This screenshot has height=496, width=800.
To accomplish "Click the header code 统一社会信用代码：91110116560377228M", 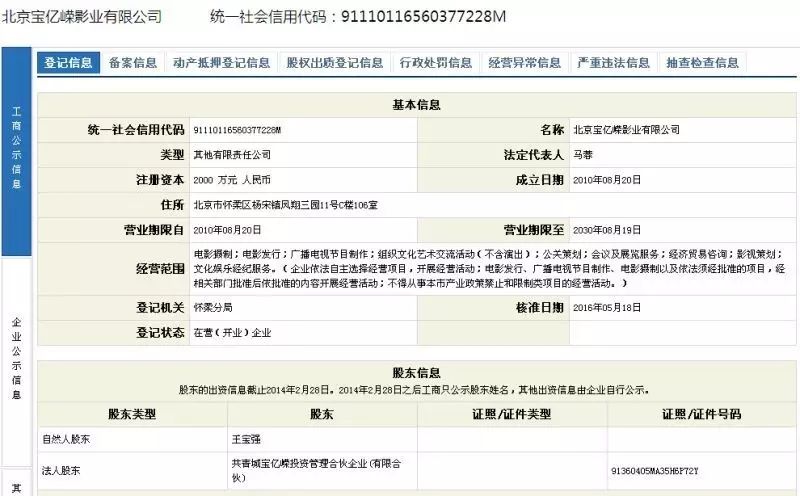I will point(358,17).
